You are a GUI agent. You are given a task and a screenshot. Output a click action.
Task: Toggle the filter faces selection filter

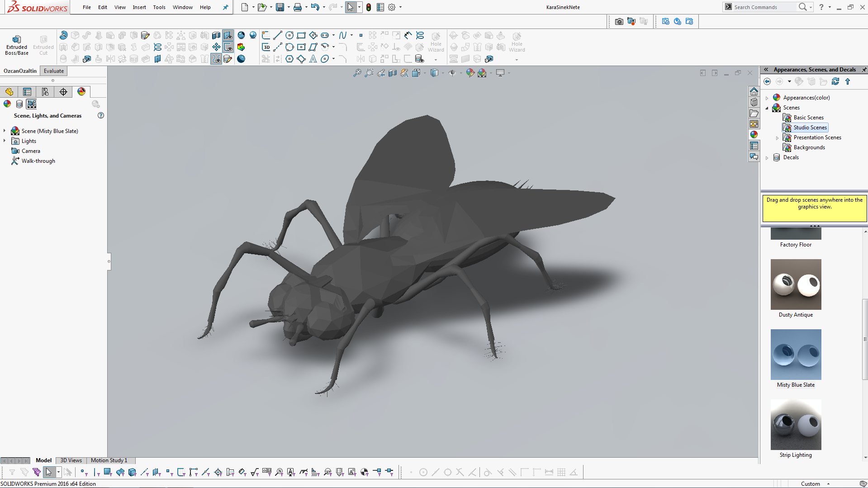[108, 472]
